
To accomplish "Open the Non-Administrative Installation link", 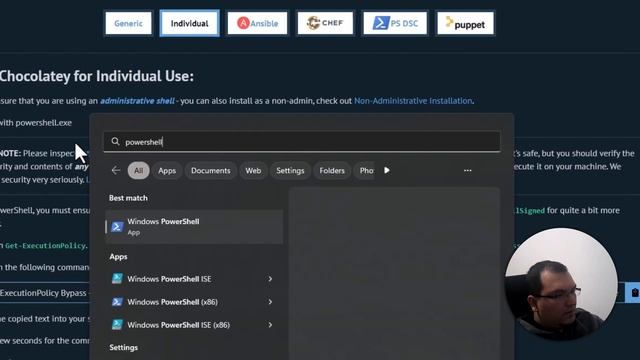I will (x=413, y=101).
